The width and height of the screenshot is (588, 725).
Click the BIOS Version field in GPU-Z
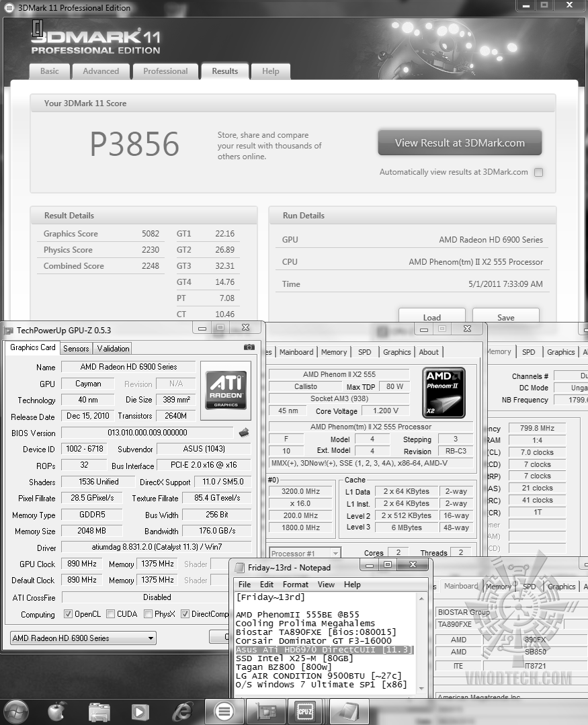[x=147, y=432]
